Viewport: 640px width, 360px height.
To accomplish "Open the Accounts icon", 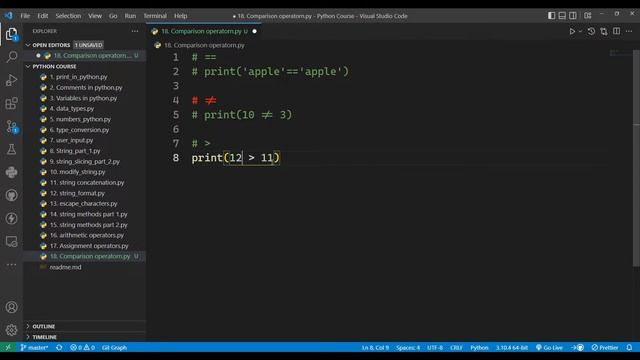I will (11, 307).
